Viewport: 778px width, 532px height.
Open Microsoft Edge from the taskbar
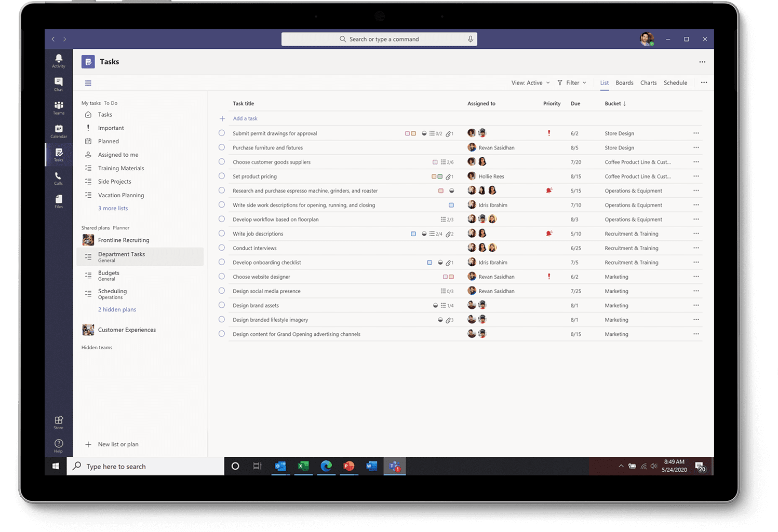[326, 466]
